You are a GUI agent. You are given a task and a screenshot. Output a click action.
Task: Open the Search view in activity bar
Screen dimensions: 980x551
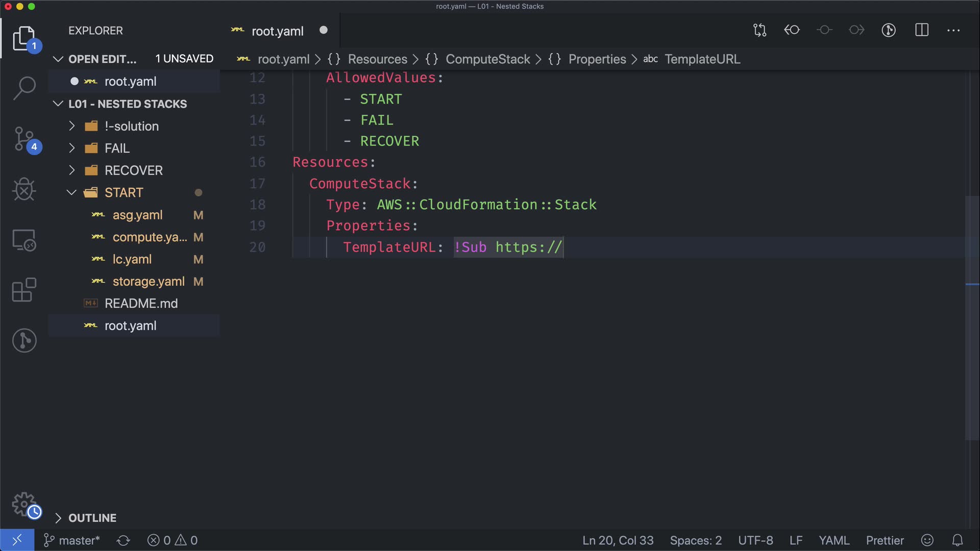click(24, 88)
